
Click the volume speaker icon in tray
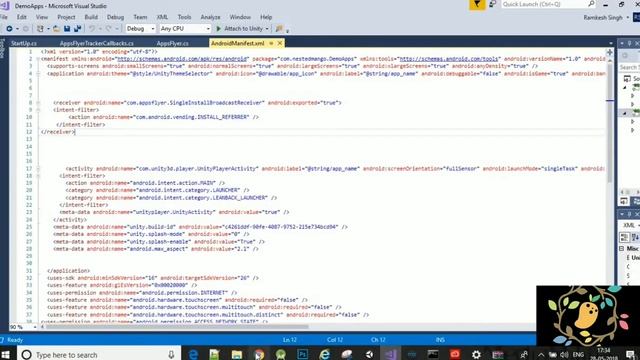click(564, 355)
